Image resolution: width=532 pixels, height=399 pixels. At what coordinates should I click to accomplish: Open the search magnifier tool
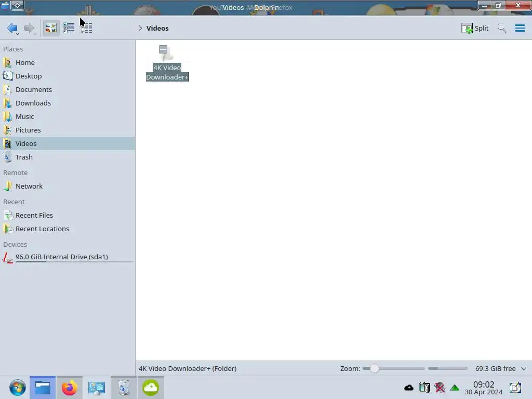point(502,28)
